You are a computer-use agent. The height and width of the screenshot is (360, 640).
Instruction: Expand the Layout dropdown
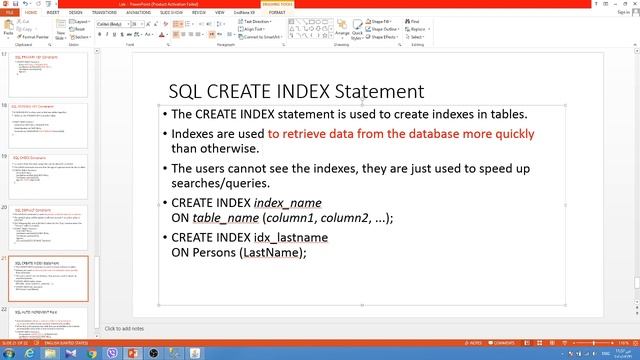[80, 21]
